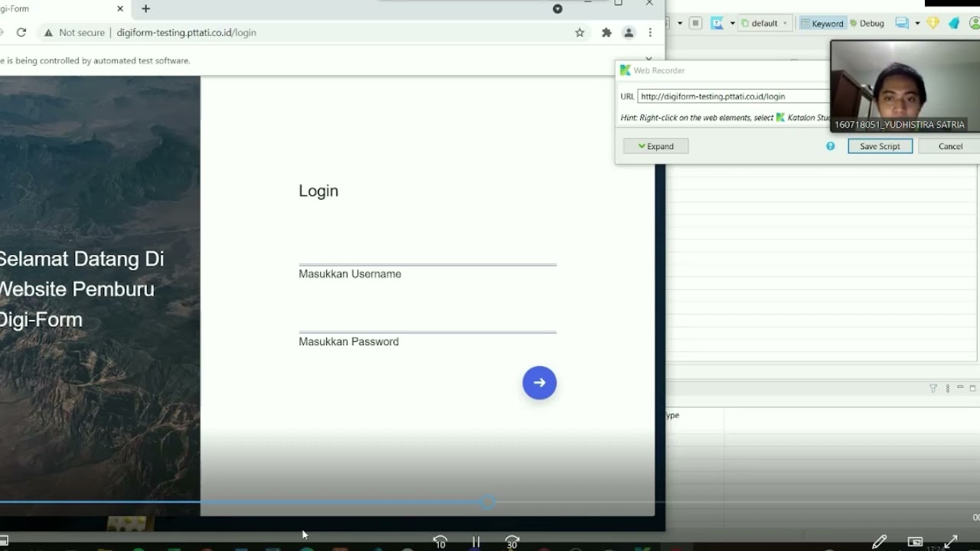Open the Chrome three-dot menu
The width and height of the screenshot is (980, 551).
click(x=650, y=32)
